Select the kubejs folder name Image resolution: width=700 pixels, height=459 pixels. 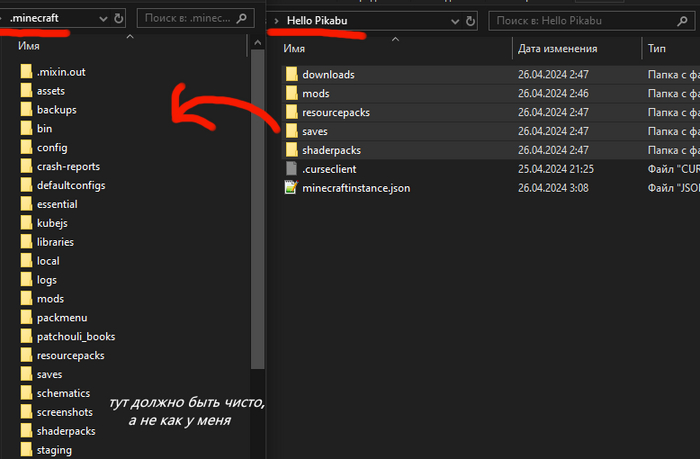point(52,223)
